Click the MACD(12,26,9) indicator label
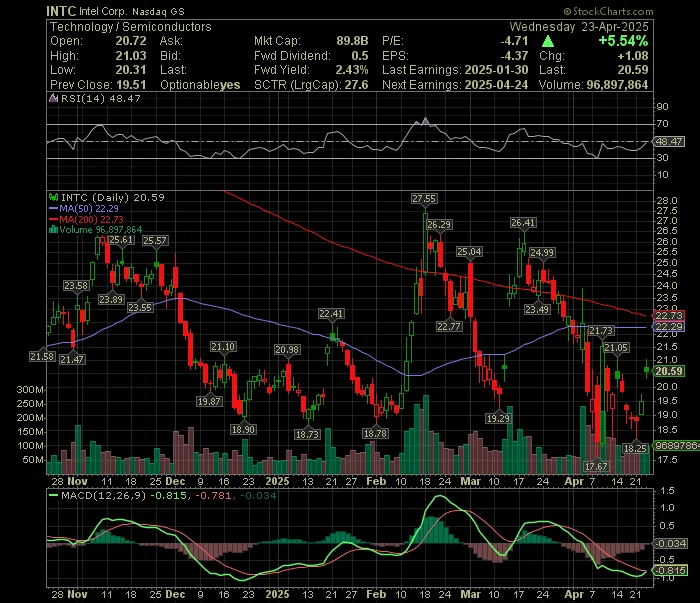Viewport: 700px width, 603px height. pos(104,495)
